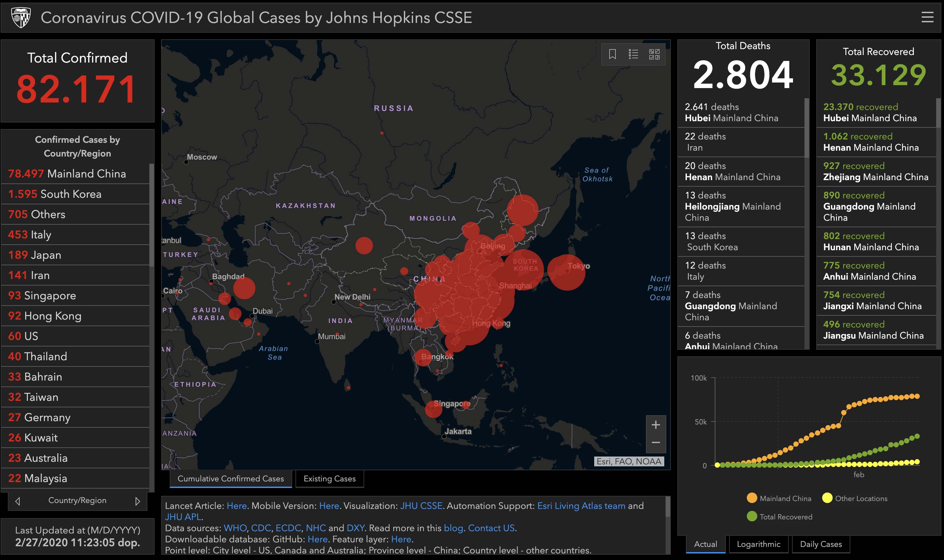Viewport: 944px width, 560px height.
Task: Open the hamburger menu at top right
Action: coord(927,17)
